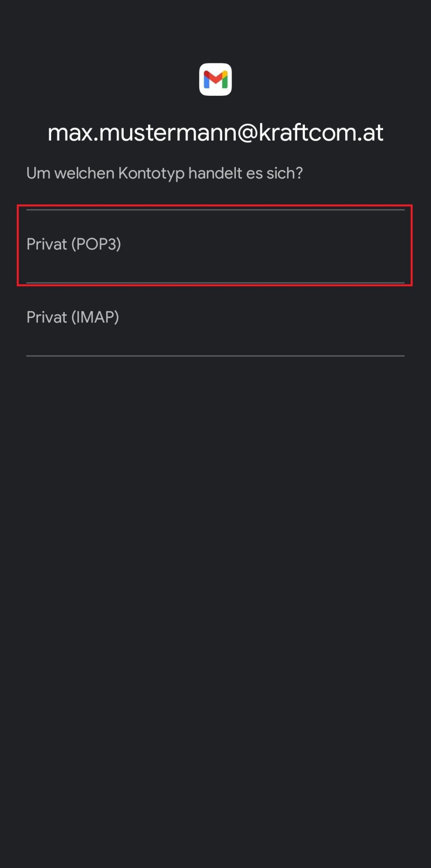Open setup for a POP3 private account
Image resolution: width=431 pixels, height=868 pixels.
215,245
